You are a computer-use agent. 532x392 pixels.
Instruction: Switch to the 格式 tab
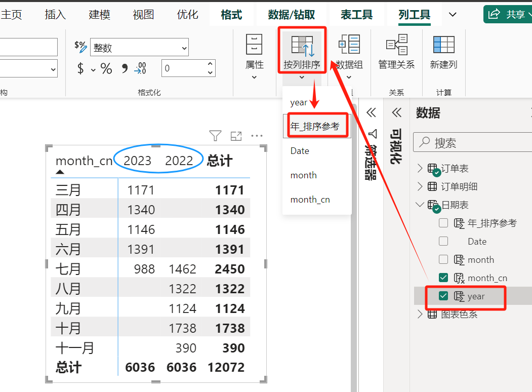(231, 15)
